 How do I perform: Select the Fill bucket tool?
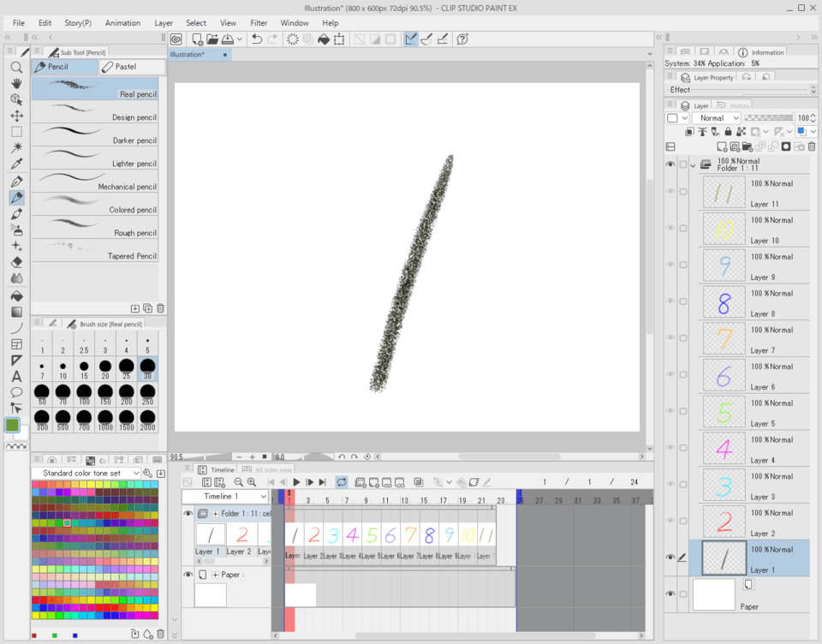coord(16,295)
